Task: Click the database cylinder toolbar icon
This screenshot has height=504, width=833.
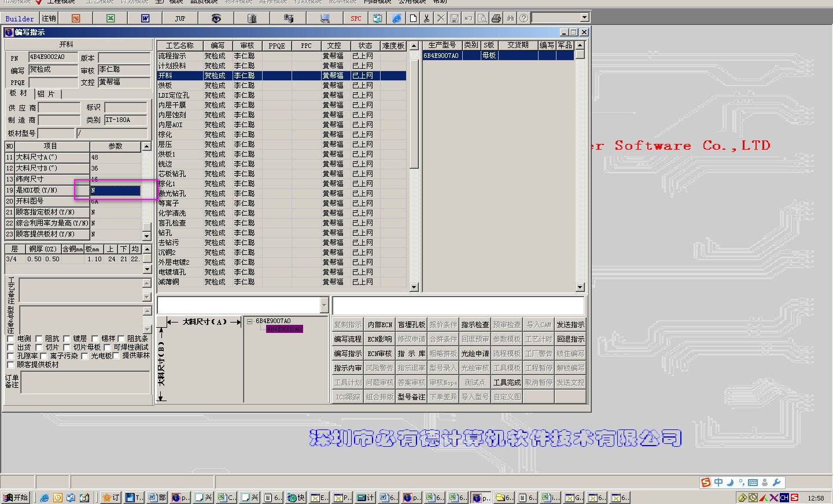Action: click(x=252, y=18)
